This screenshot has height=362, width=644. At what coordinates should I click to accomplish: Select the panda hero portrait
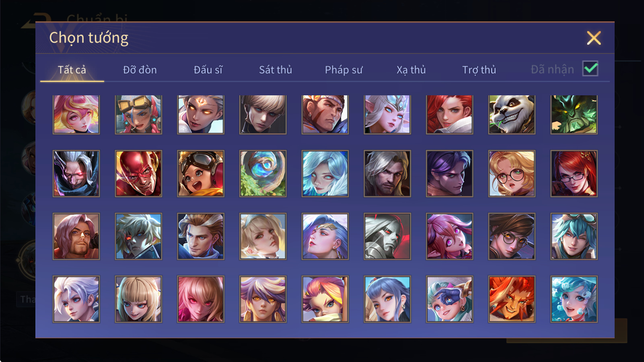coord(512,114)
